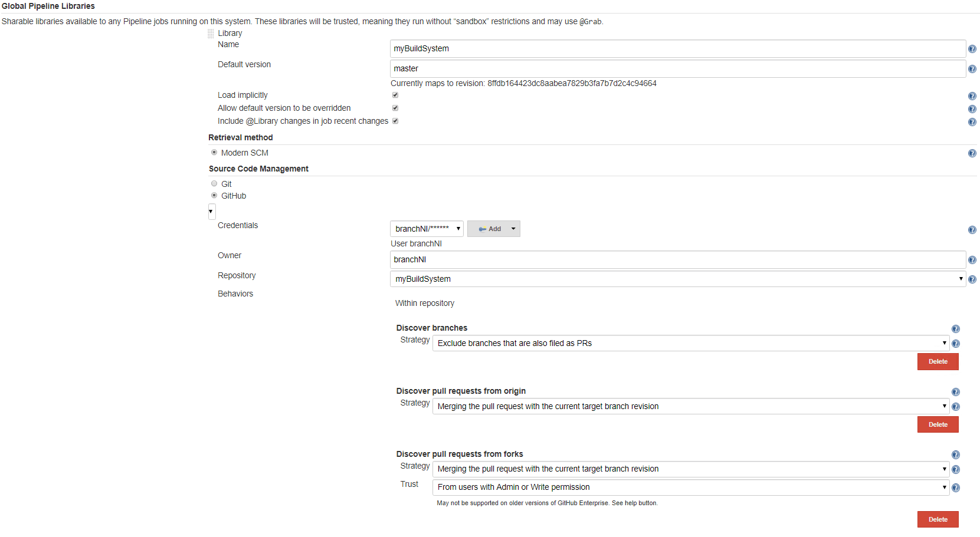Delete the Discover pull requests from origin behavior

(x=938, y=424)
